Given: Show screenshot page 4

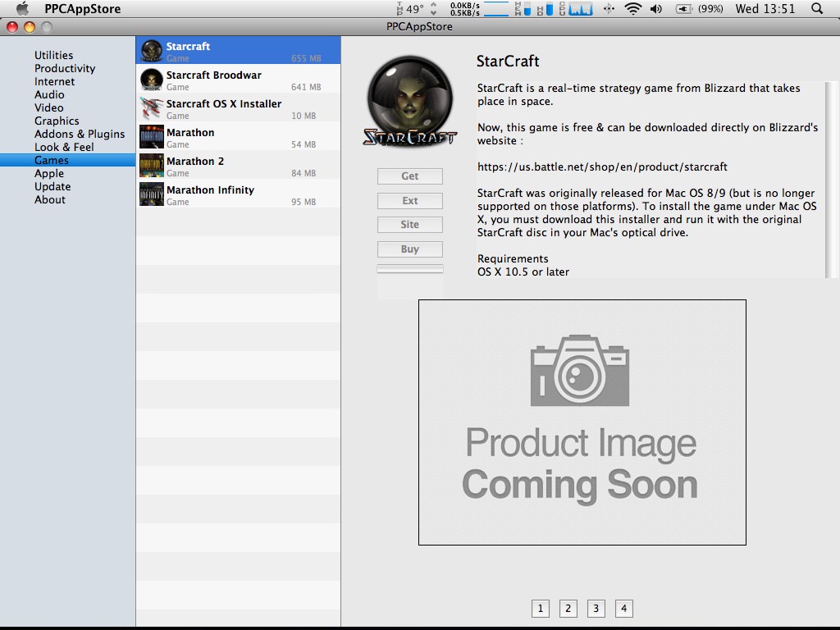Looking at the screenshot, I should point(624,609).
